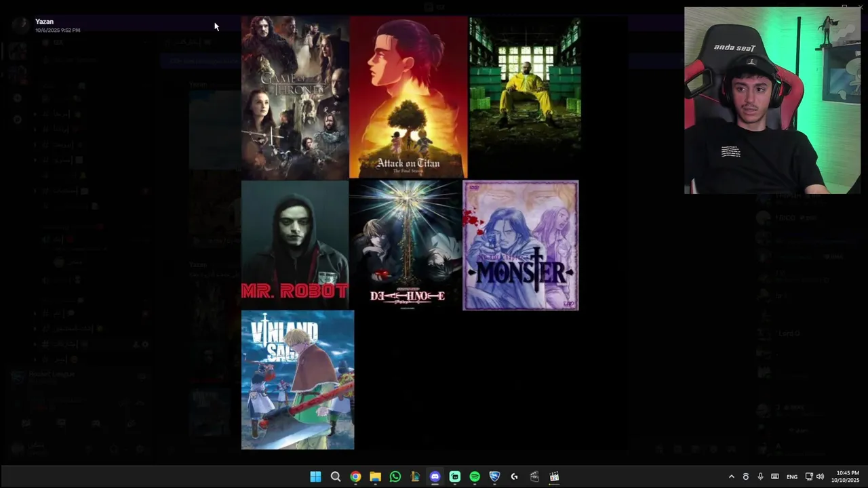This screenshot has width=868, height=488.
Task: Open the clapperboard video app icon
Action: (534, 476)
